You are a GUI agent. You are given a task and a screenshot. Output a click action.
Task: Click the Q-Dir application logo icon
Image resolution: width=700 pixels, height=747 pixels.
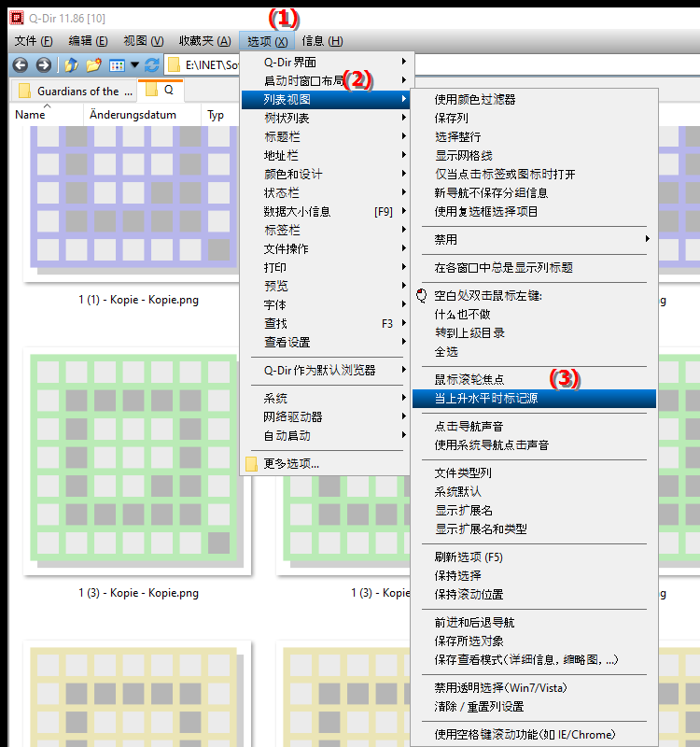17,18
